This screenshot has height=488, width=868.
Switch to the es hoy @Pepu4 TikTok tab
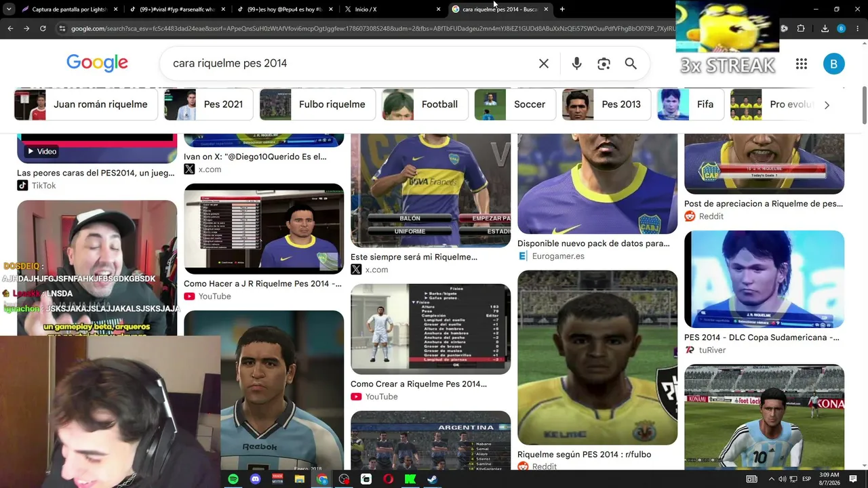click(x=285, y=9)
